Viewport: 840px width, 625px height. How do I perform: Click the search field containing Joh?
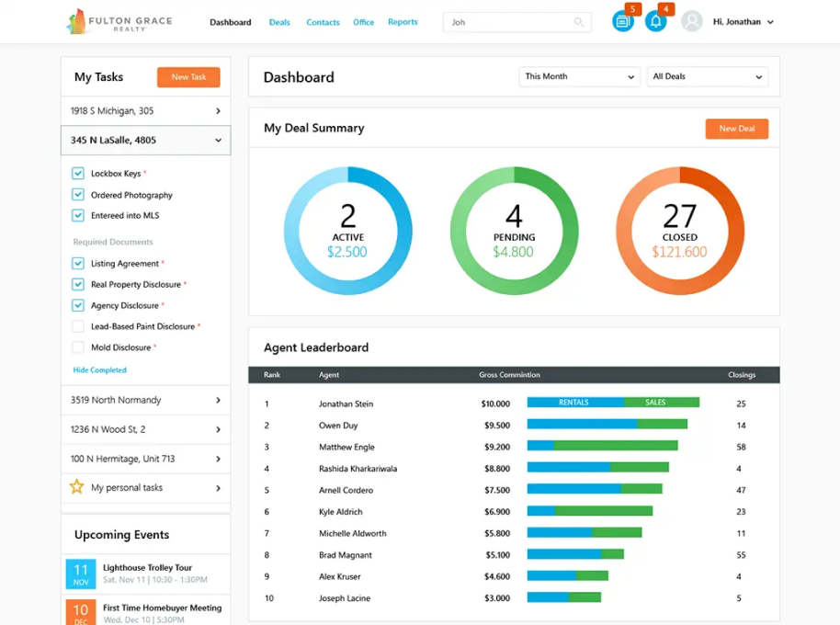pyautogui.click(x=517, y=22)
